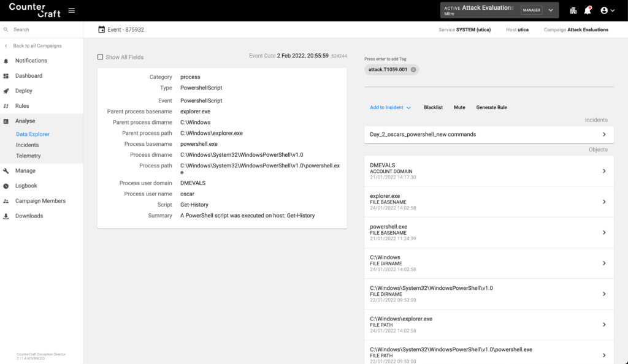Viewport: 628px width, 364px height.
Task: Click the Deploy rocket icon
Action: pyautogui.click(x=6, y=91)
